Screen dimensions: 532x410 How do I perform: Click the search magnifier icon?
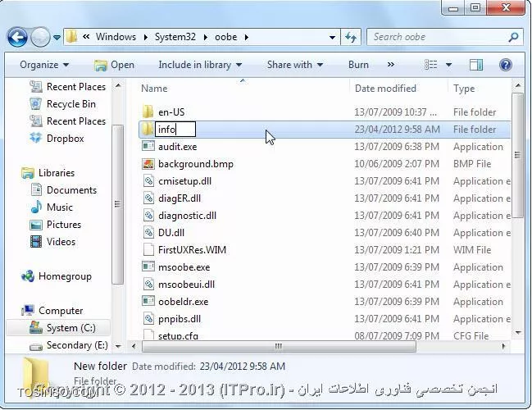514,37
